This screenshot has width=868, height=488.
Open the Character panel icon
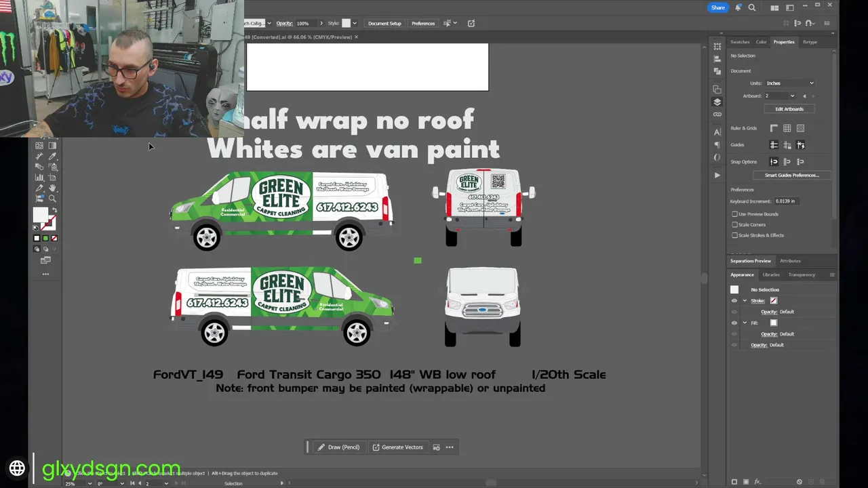tap(717, 131)
